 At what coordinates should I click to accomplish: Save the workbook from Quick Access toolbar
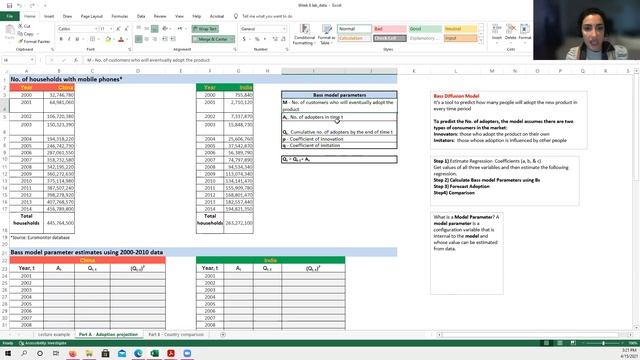click(x=9, y=6)
